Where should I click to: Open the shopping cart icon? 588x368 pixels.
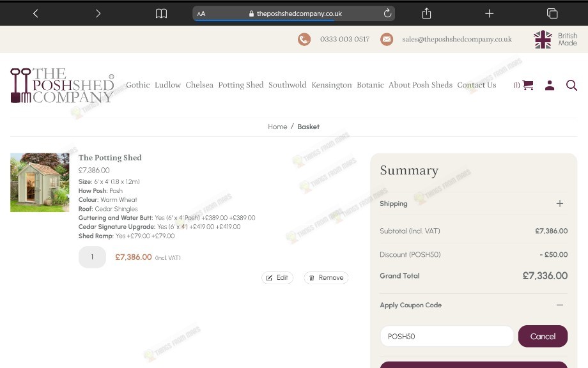coord(528,85)
